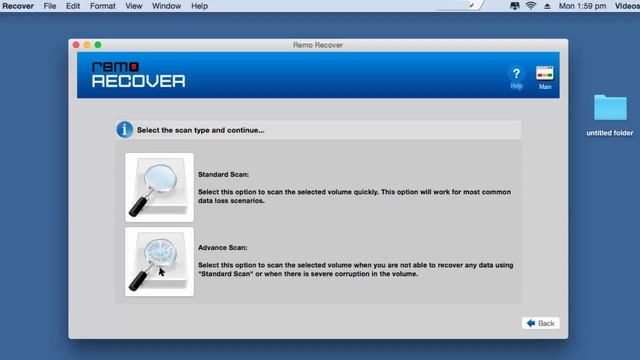Image resolution: width=640 pixels, height=360 pixels.
Task: Open the View menu
Action: click(133, 6)
